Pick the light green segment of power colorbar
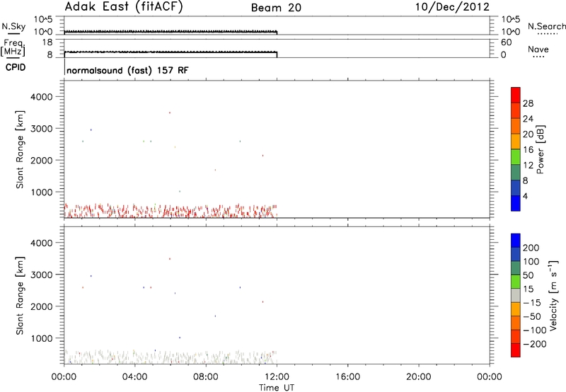 (x=516, y=156)
